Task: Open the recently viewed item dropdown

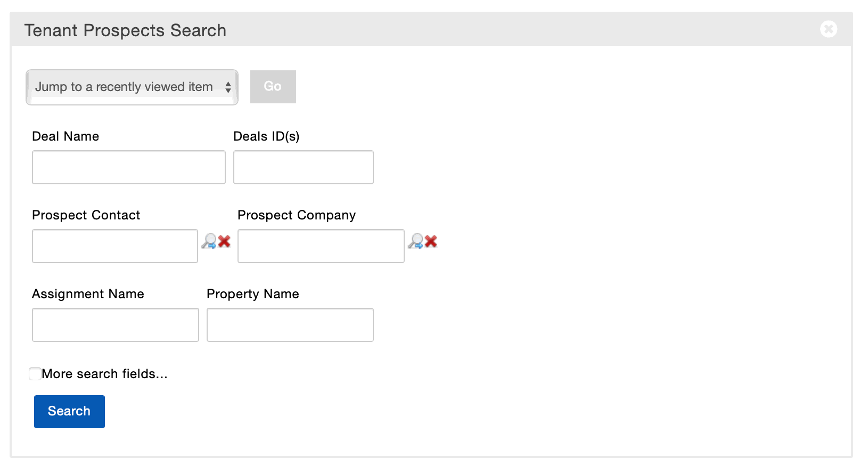Action: click(132, 87)
